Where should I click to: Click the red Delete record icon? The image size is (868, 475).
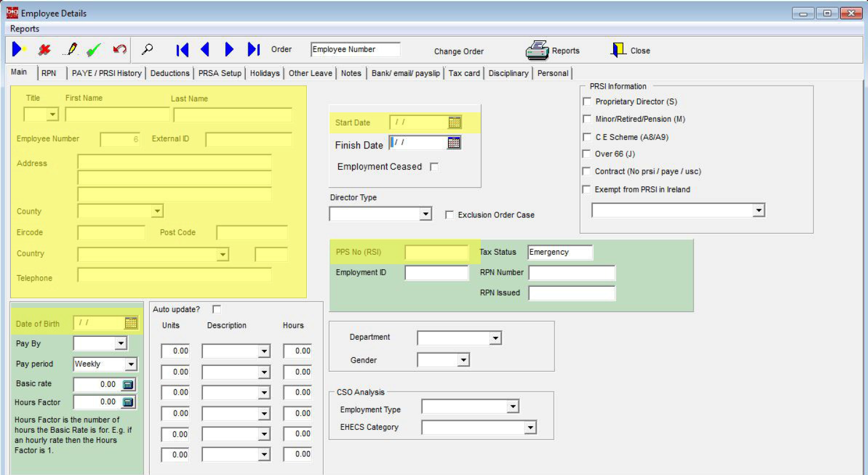tap(44, 50)
